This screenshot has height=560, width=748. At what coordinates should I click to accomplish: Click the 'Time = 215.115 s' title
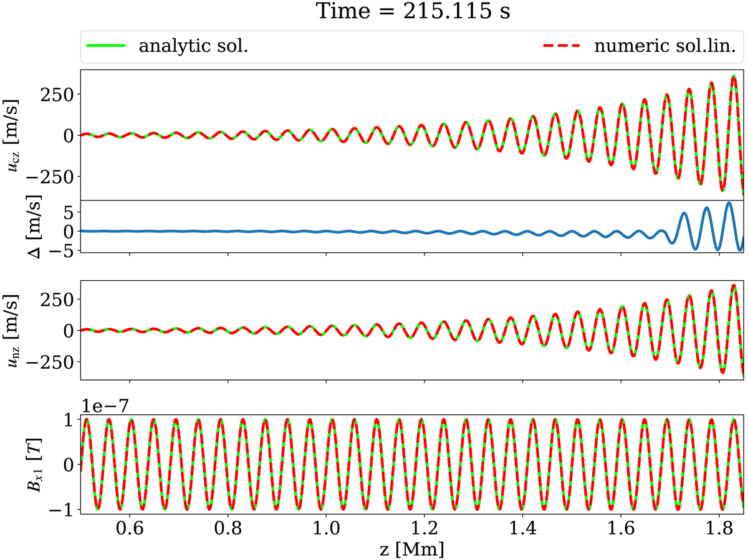[x=412, y=12]
